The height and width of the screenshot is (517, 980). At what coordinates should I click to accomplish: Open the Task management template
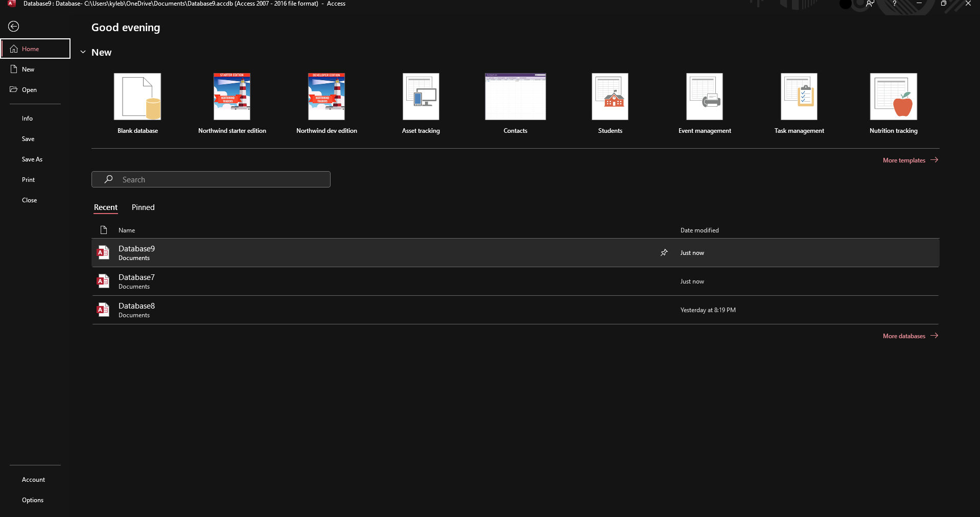click(799, 104)
